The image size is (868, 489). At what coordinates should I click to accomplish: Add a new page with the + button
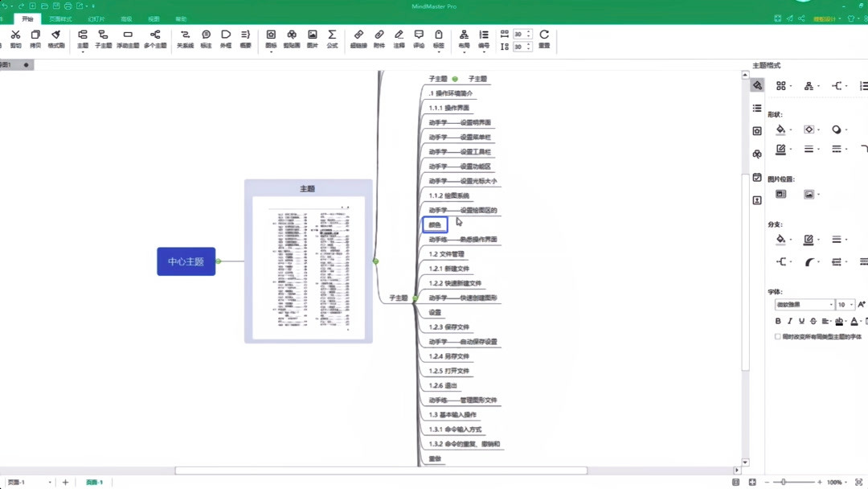point(65,482)
